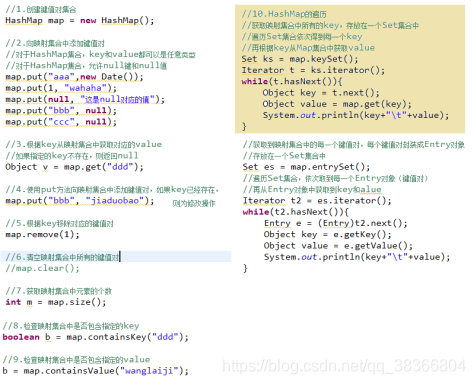
Task: Click the line Object value = map.get(key);
Action: pos(337,104)
